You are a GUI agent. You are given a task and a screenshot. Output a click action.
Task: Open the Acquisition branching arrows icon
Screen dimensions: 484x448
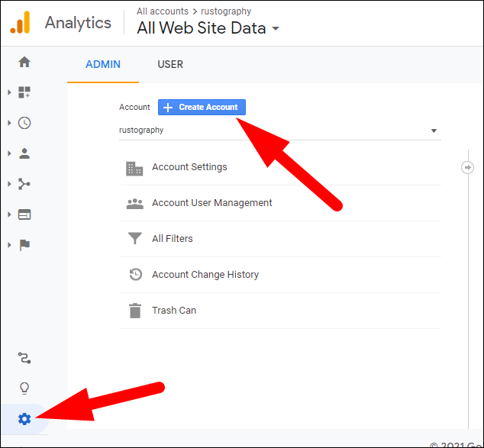[x=24, y=184]
